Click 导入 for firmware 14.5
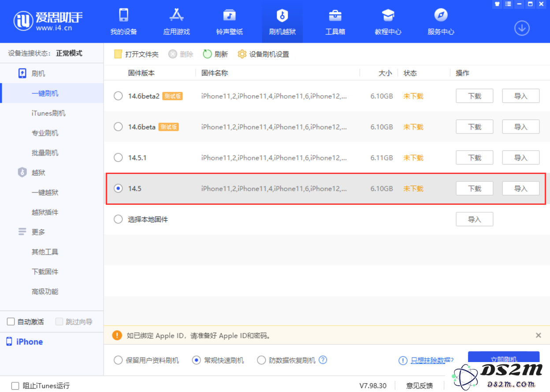 521,189
